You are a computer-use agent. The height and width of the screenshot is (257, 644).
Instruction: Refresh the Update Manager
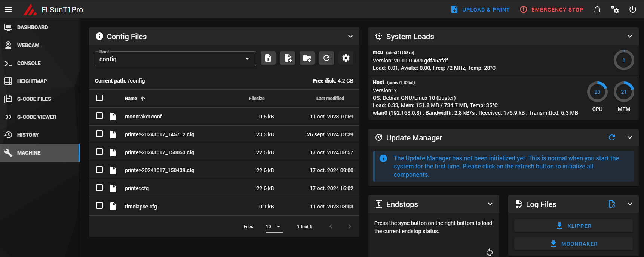612,137
